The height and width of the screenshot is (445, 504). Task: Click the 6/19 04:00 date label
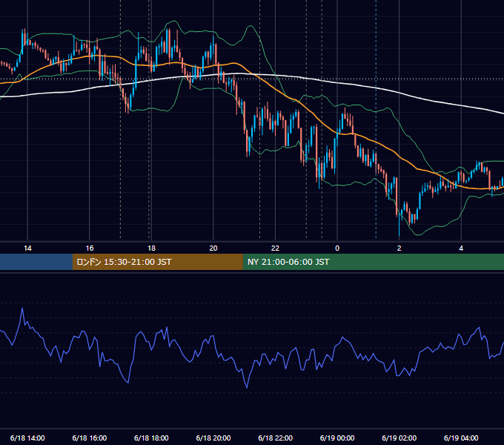click(x=461, y=438)
